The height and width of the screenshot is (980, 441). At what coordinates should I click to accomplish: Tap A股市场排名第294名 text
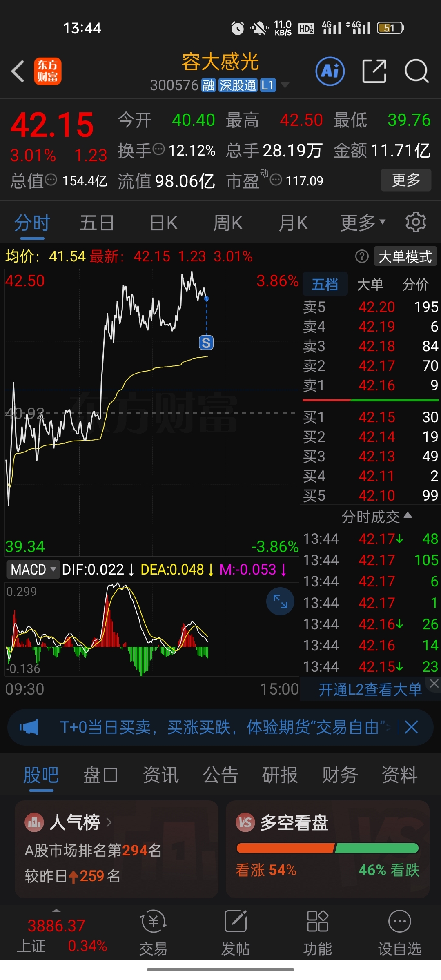93,850
